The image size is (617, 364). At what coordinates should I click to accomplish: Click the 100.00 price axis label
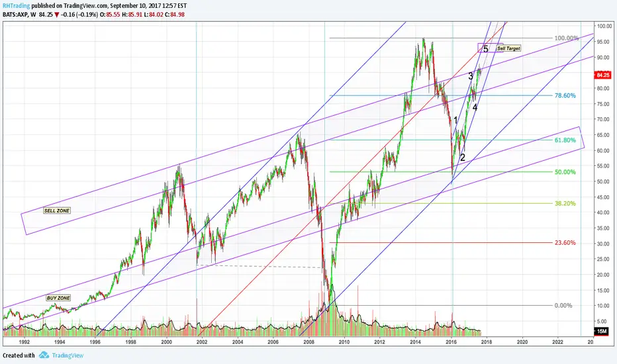click(604, 26)
